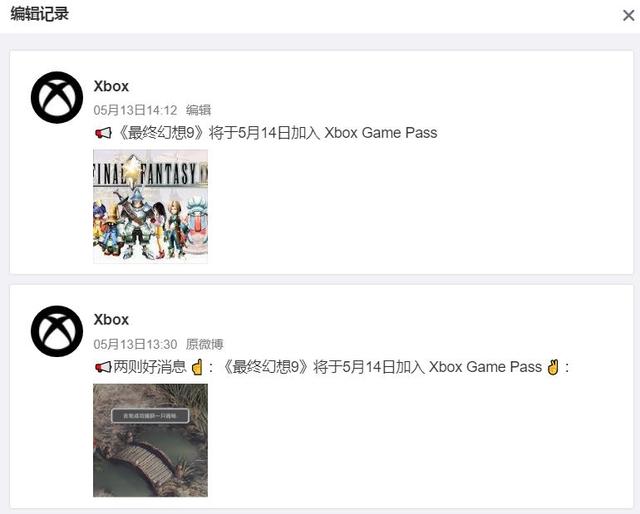Click Xbox Game Pass text in the edited post
The image size is (640, 514).
381,133
